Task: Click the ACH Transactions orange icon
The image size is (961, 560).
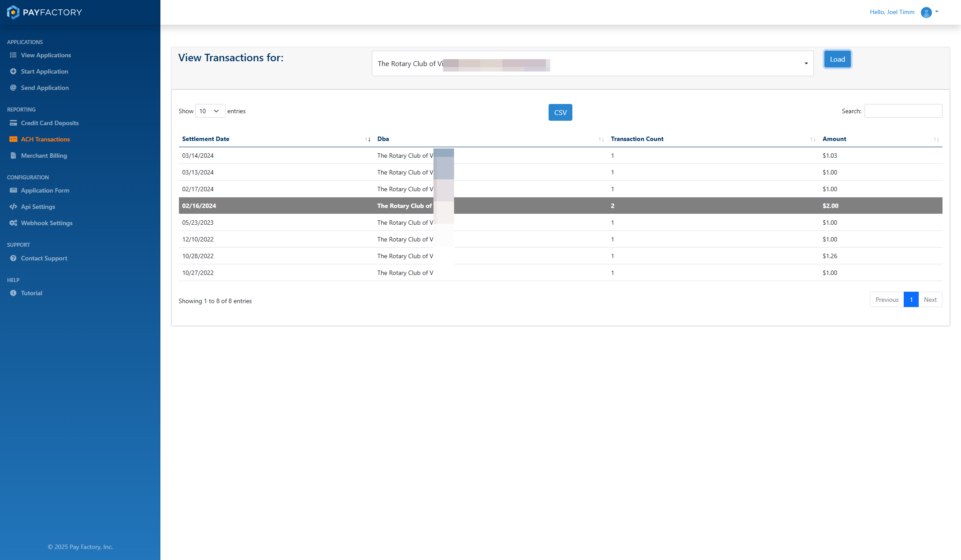Action: coord(13,139)
